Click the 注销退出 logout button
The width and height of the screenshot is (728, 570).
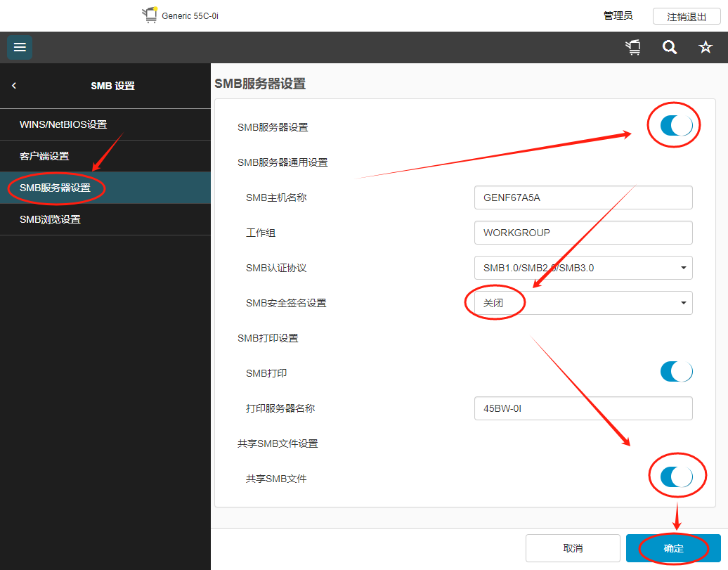(687, 16)
